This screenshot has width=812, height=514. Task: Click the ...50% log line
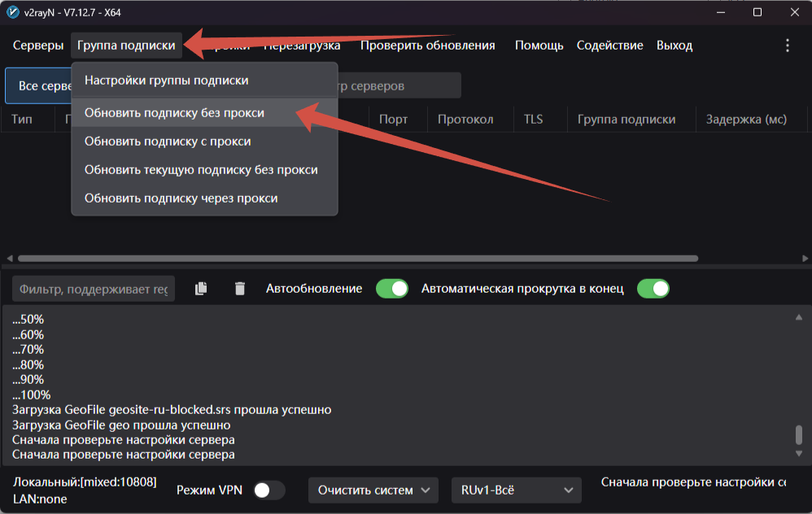tap(28, 320)
